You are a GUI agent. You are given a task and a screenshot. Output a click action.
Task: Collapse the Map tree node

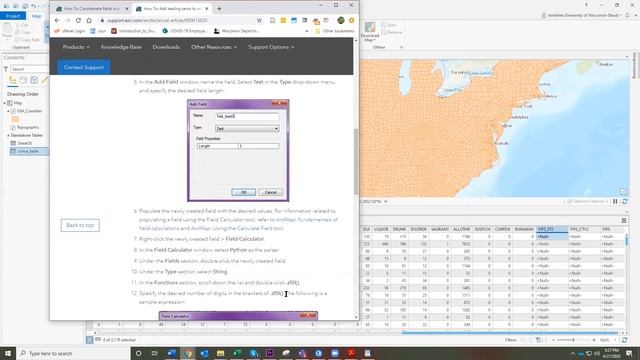[5, 103]
